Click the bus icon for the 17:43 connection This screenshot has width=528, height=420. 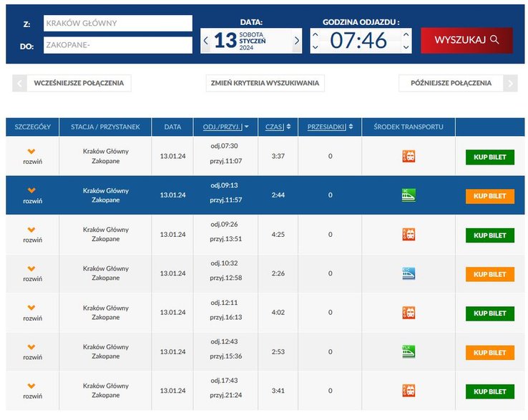409,391
